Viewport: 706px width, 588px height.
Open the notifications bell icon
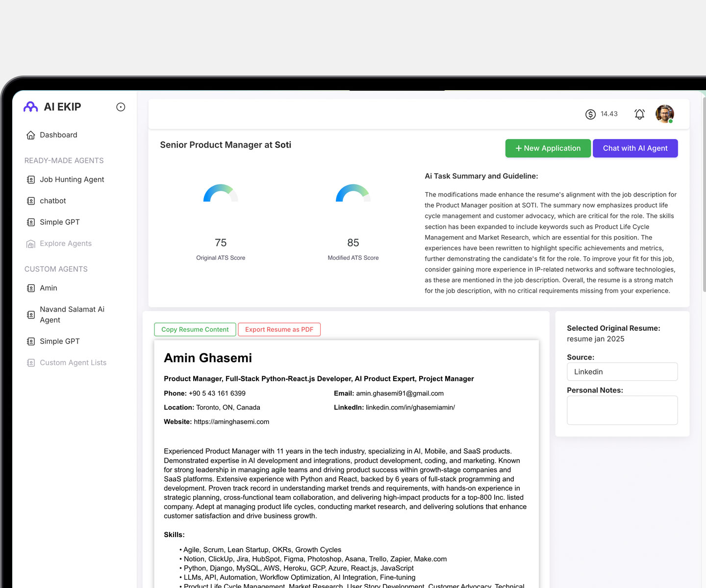click(639, 114)
